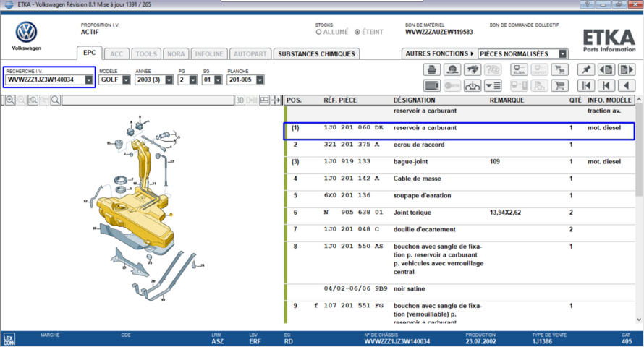Go to next illustration page icon
The height and width of the screenshot is (347, 644).
627,69
